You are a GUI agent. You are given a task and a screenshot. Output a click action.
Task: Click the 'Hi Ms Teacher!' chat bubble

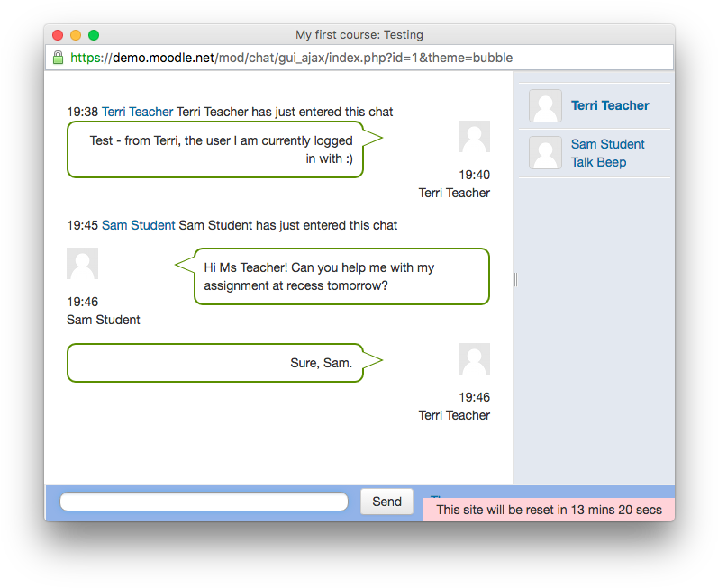tap(341, 276)
